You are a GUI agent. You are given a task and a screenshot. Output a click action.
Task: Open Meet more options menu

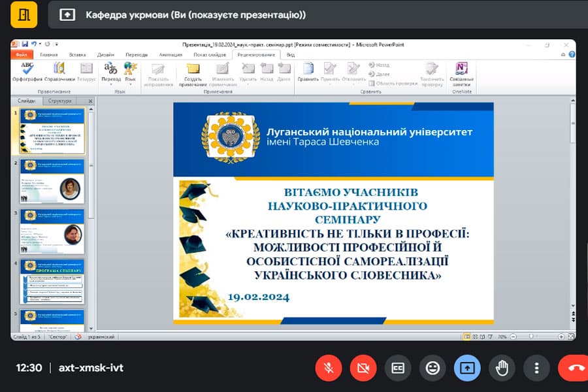[x=536, y=368]
